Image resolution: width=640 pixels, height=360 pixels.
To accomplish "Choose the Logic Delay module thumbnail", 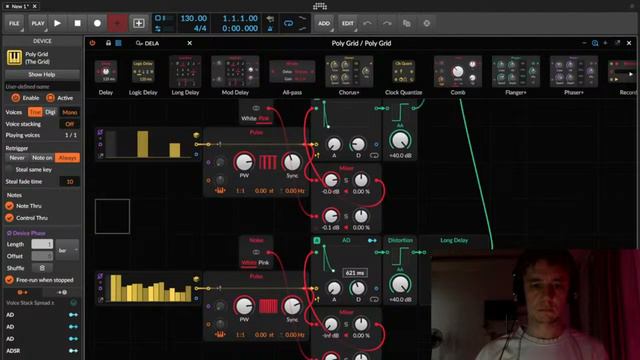I will click(143, 72).
